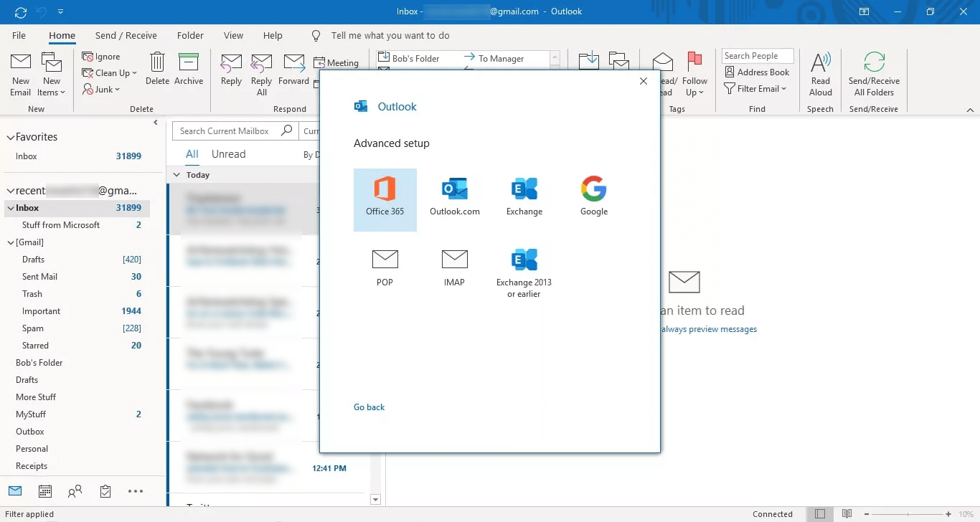The width and height of the screenshot is (980, 522).
Task: Click the Meeting reply button
Action: (336, 62)
